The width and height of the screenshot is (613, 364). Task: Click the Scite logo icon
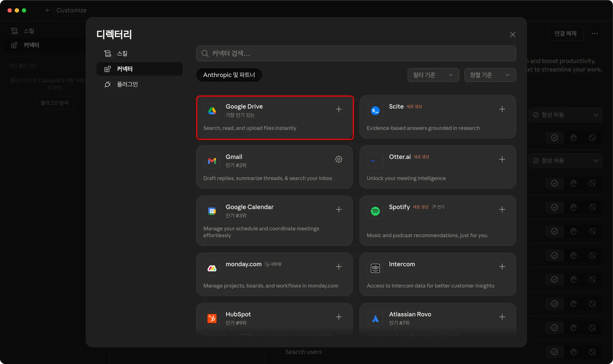(375, 111)
